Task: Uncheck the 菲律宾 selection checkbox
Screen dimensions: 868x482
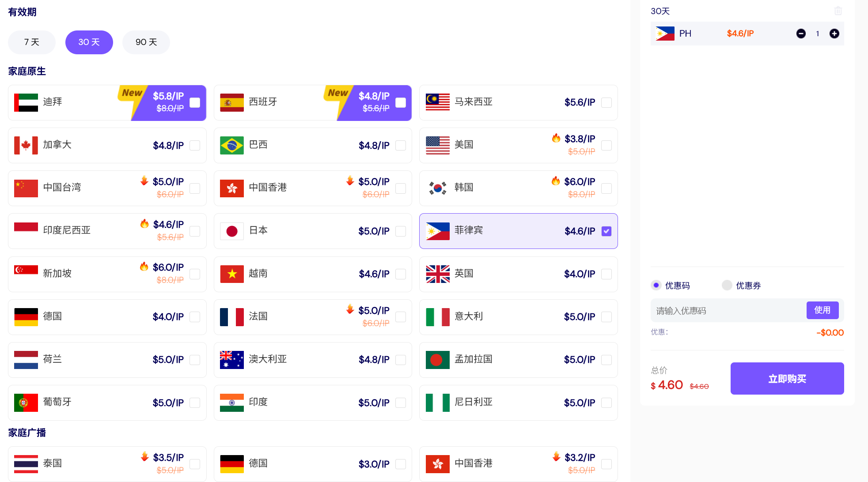Action: click(606, 231)
